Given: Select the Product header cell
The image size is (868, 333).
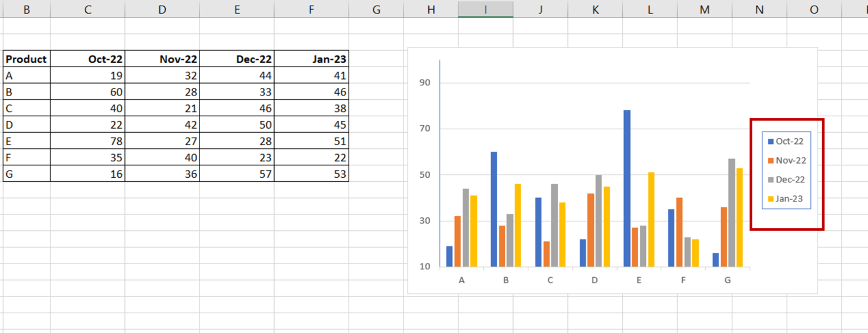Looking at the screenshot, I should (x=26, y=59).
